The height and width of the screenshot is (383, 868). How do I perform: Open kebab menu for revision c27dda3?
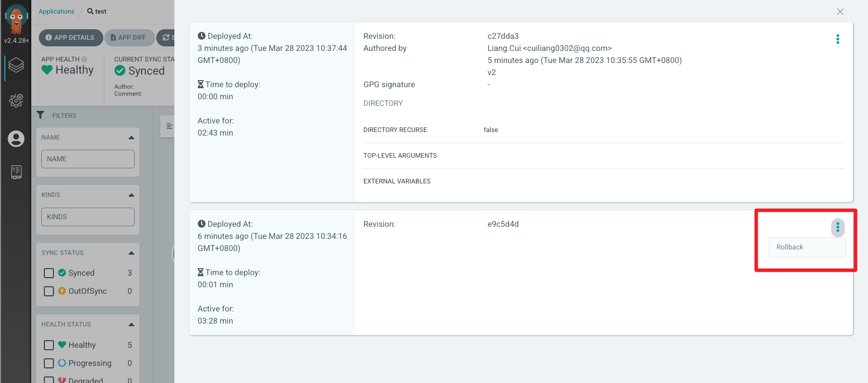(837, 39)
